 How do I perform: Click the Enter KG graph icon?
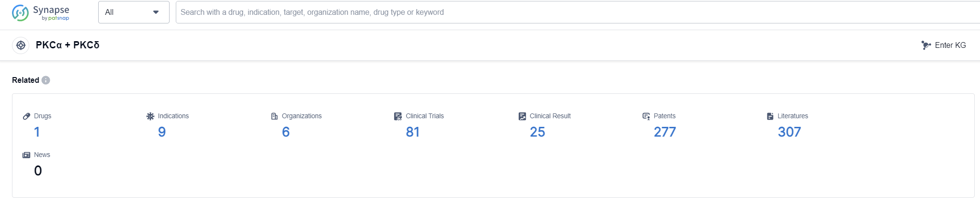click(x=926, y=45)
